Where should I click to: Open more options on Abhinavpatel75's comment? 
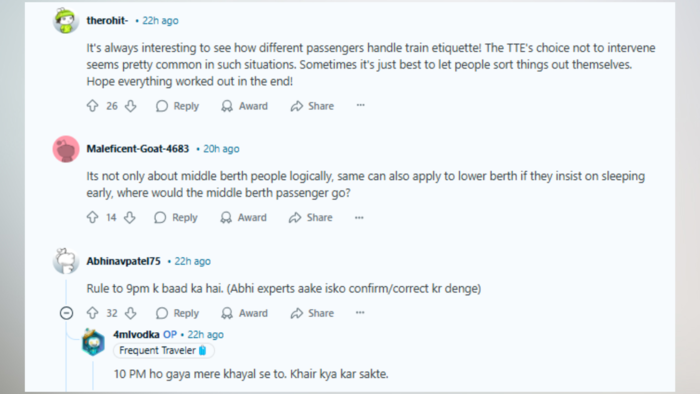coord(360,312)
